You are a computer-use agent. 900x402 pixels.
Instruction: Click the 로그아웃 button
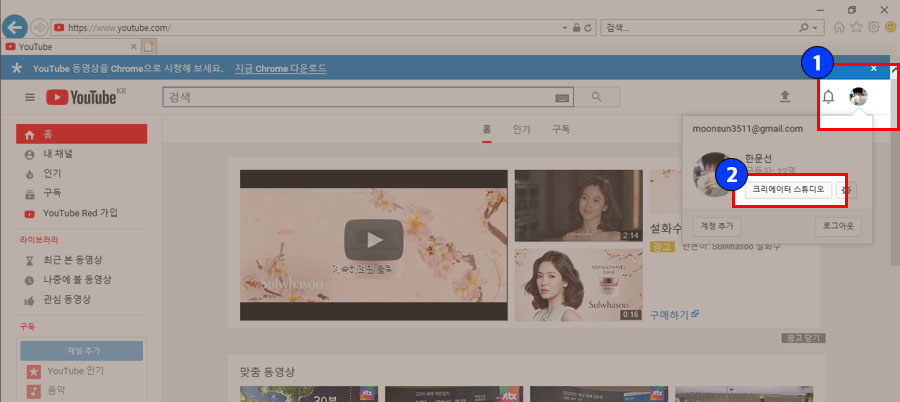[838, 227]
